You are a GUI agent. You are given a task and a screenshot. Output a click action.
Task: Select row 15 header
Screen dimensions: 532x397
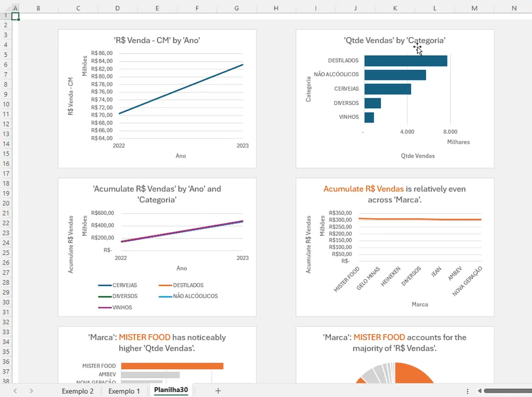click(6, 154)
